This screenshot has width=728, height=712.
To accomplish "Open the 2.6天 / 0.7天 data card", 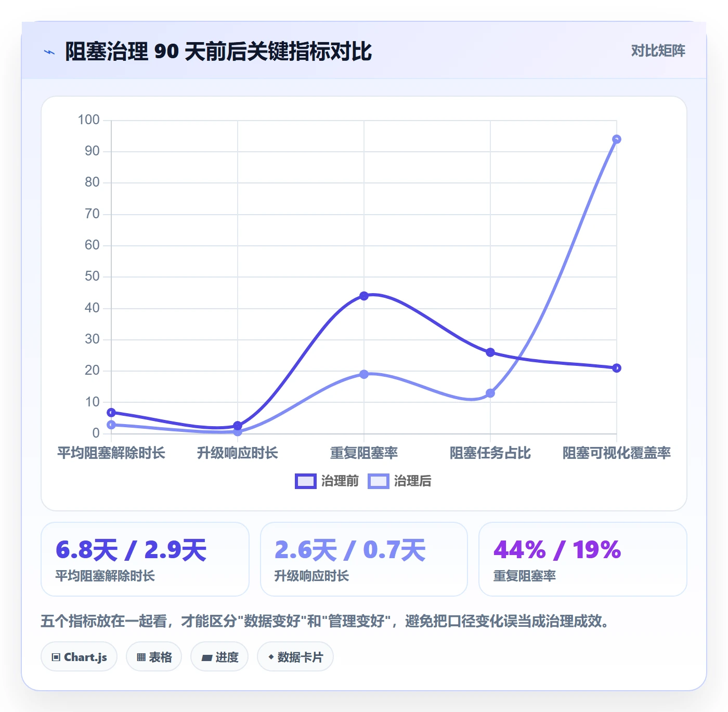I will pyautogui.click(x=364, y=559).
